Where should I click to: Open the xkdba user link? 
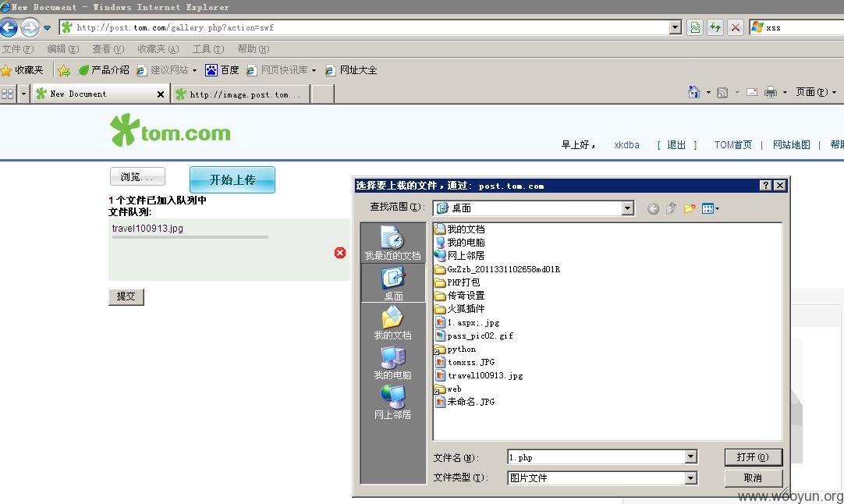coord(626,145)
